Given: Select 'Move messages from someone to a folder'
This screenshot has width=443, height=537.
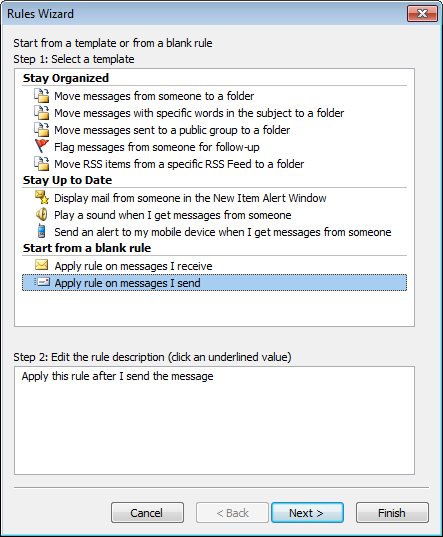Looking at the screenshot, I should (154, 96).
